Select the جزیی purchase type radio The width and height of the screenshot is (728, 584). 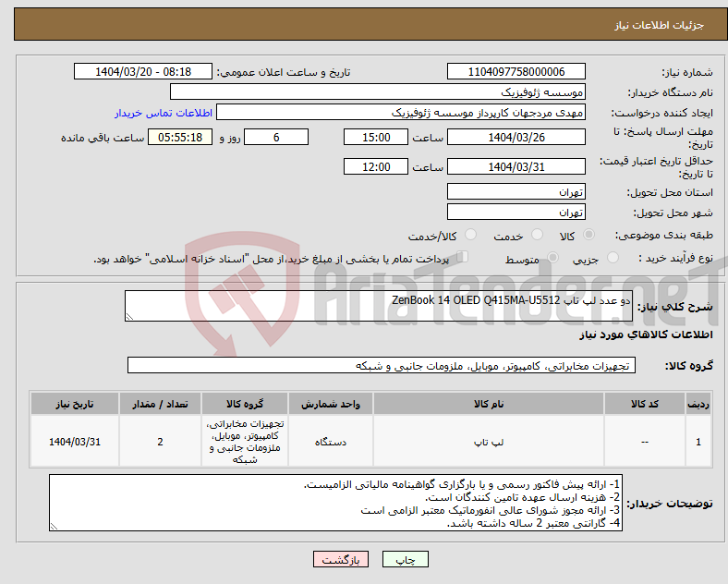tap(613, 258)
